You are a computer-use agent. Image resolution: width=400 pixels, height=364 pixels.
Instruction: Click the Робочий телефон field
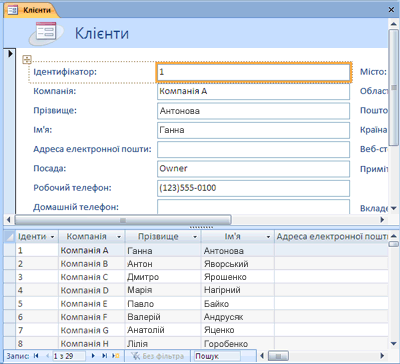253,188
